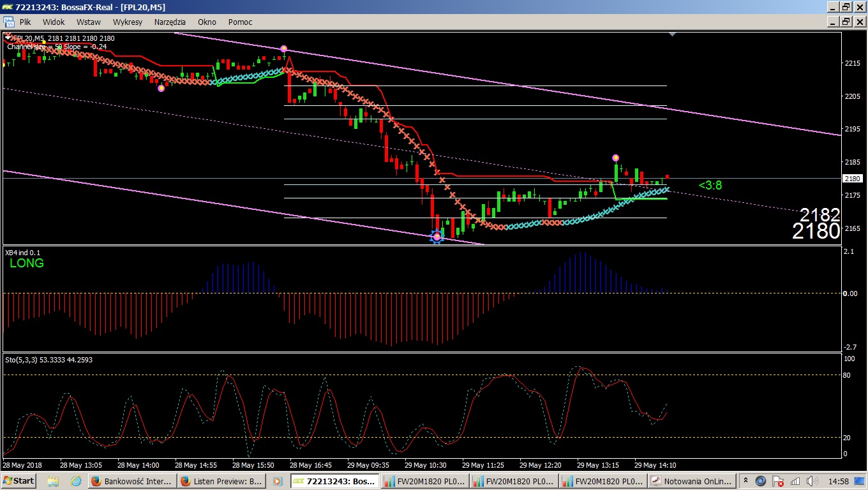Click the -2.7 value on the XB4 scale
The width and height of the screenshot is (868, 490).
849,347
